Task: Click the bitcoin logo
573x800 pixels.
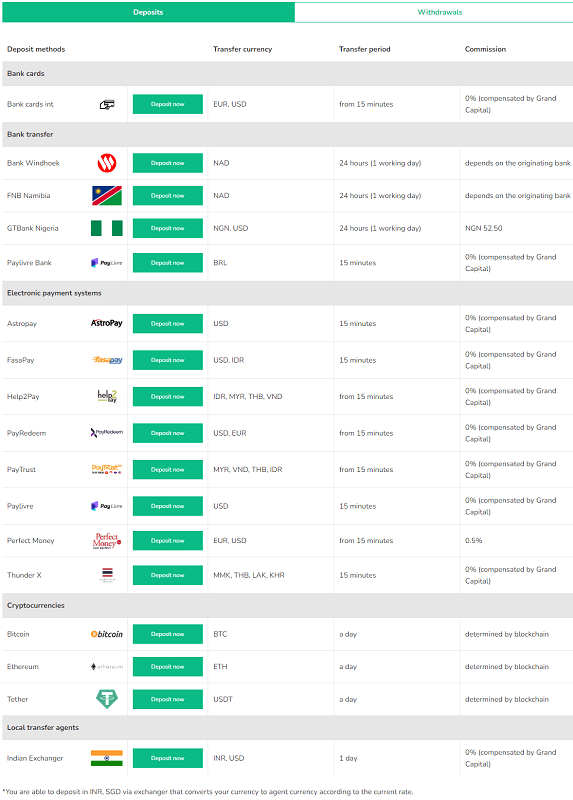Action: click(x=107, y=634)
